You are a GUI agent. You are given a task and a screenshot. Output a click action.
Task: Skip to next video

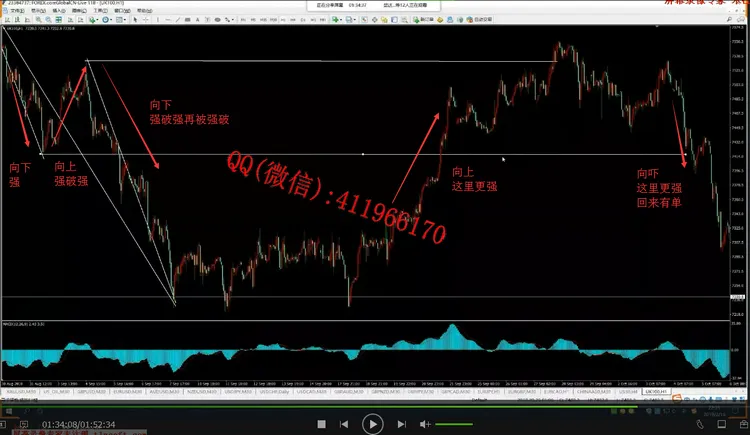(401, 424)
